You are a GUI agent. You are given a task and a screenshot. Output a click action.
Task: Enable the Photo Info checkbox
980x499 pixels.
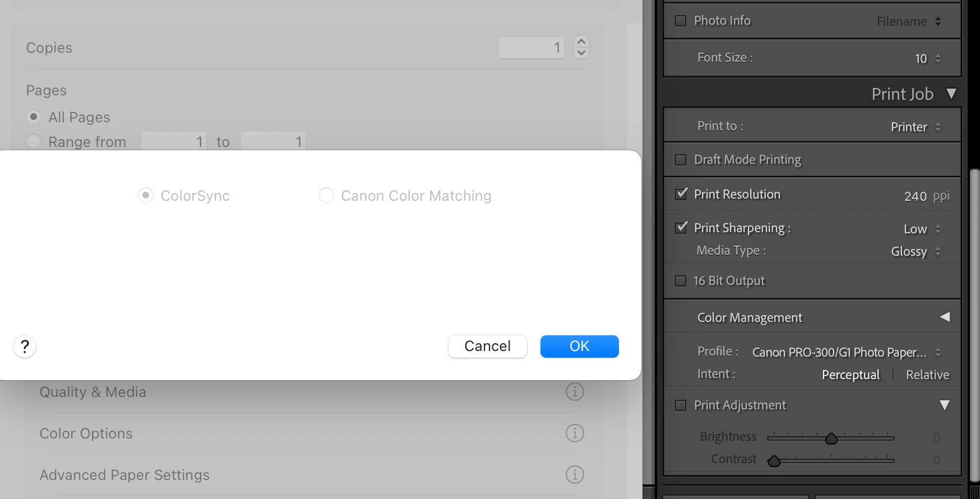pyautogui.click(x=681, y=21)
